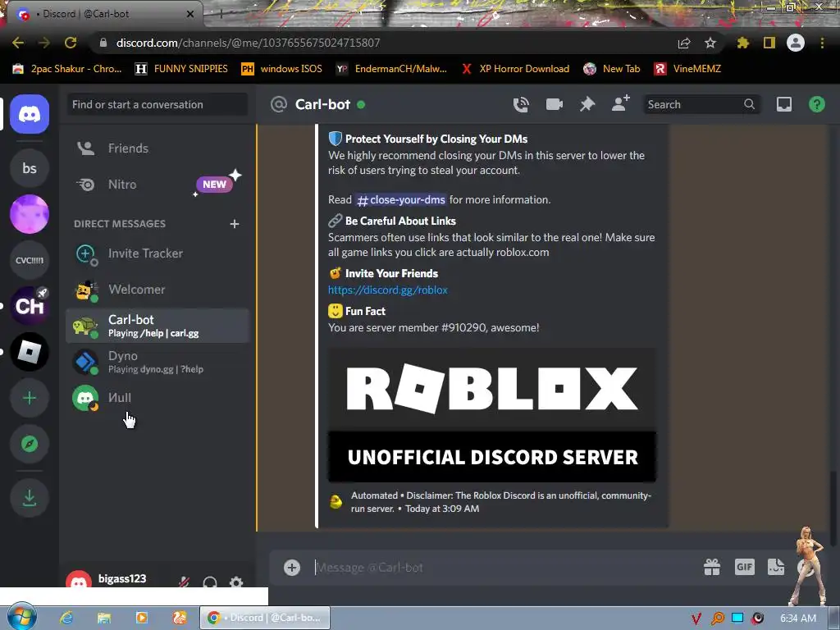Open the Null direct message

pyautogui.click(x=157, y=398)
